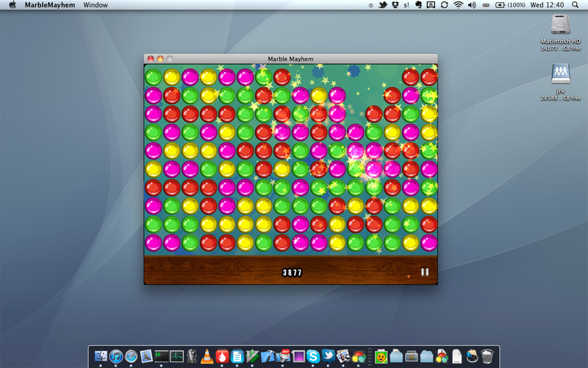Open Twitter app in the Dock
The width and height of the screenshot is (588, 368).
point(328,355)
